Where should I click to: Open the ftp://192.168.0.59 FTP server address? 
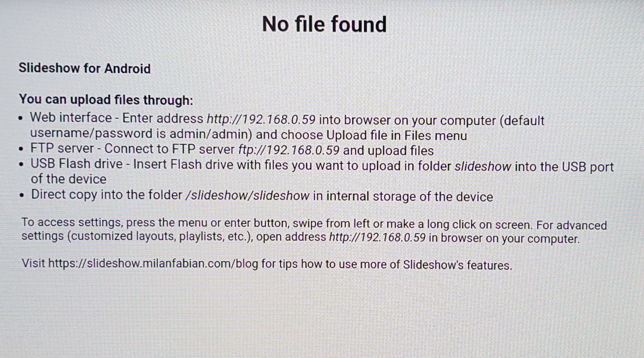289,150
